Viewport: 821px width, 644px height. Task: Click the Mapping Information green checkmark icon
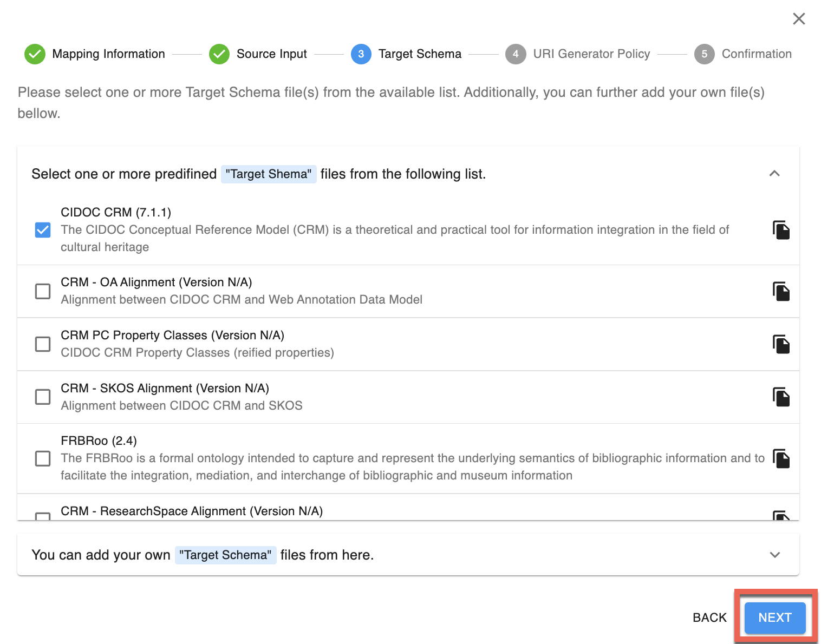(x=35, y=54)
